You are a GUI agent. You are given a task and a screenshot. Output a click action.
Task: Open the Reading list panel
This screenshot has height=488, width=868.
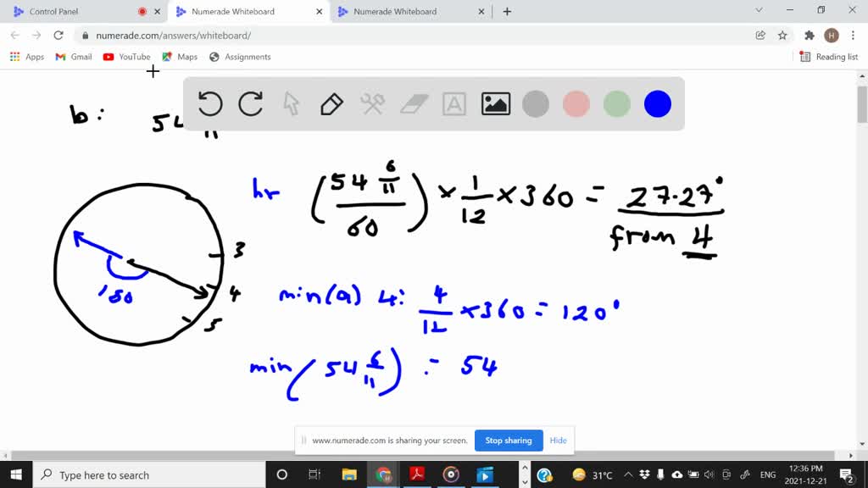tap(829, 57)
